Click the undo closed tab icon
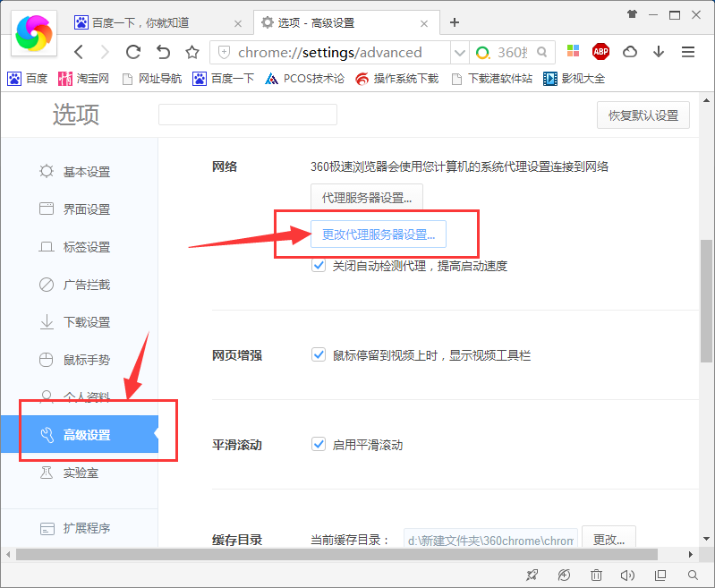 pos(163,53)
